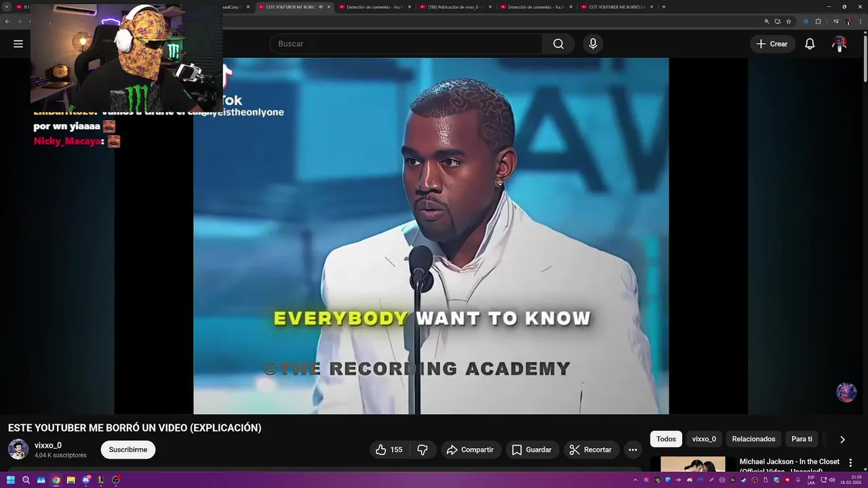Open YouTube notifications bell
Screen dimensions: 868x488
tap(810, 43)
